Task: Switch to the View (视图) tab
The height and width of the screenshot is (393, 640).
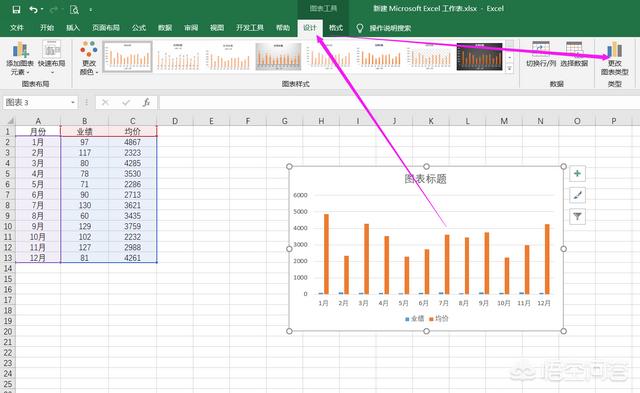Action: click(217, 28)
